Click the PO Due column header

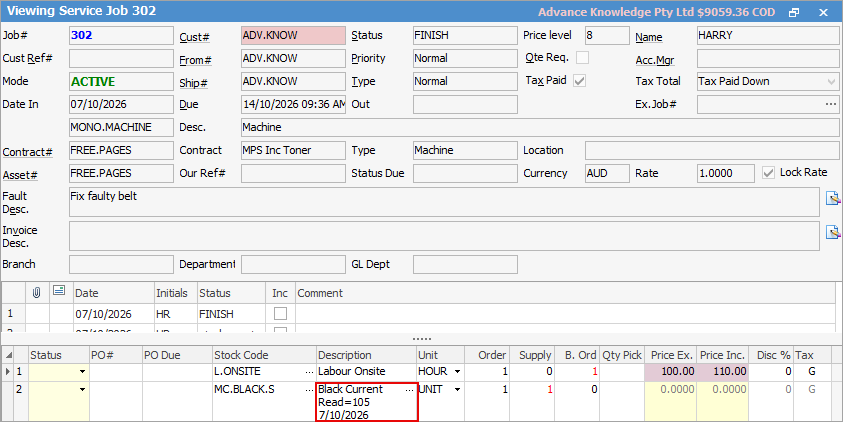point(177,355)
